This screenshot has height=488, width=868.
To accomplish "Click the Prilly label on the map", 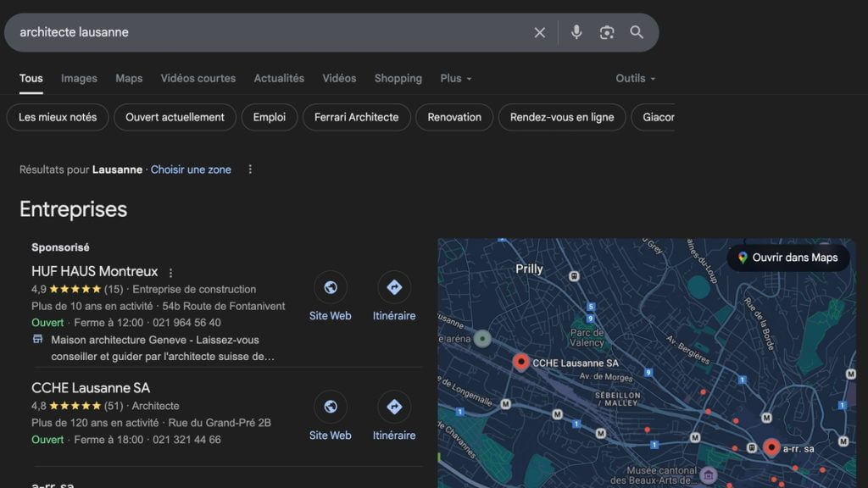I will 529,269.
